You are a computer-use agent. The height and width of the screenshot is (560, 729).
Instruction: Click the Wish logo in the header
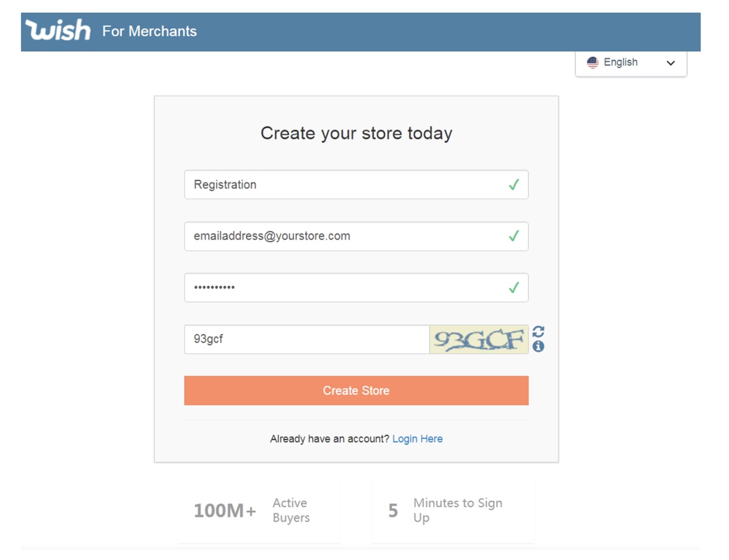tap(58, 30)
